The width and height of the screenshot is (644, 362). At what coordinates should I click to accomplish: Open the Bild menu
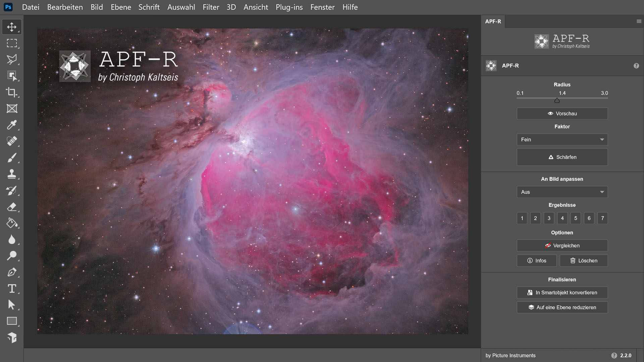(97, 7)
